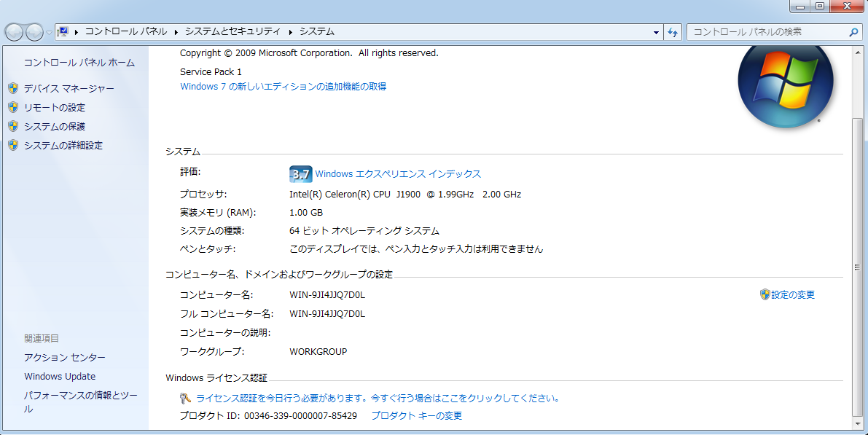Click product ID 00346-339-0000007-85429

tap(300, 415)
